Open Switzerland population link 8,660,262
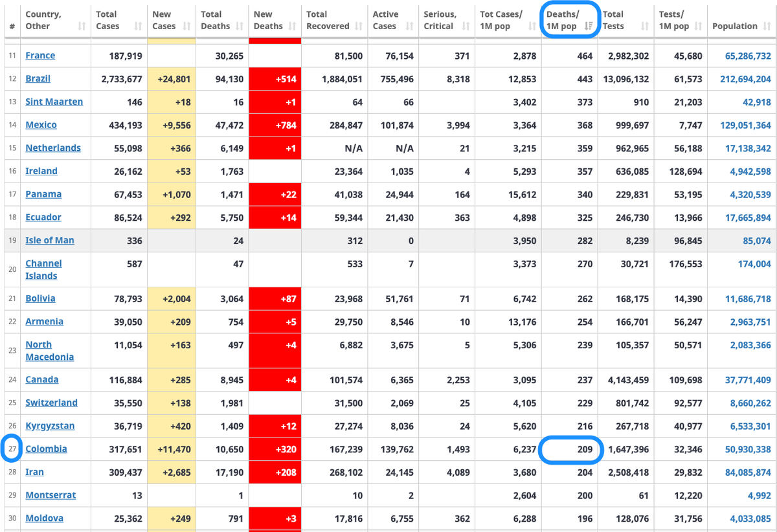This screenshot has height=532, width=777. [x=750, y=403]
